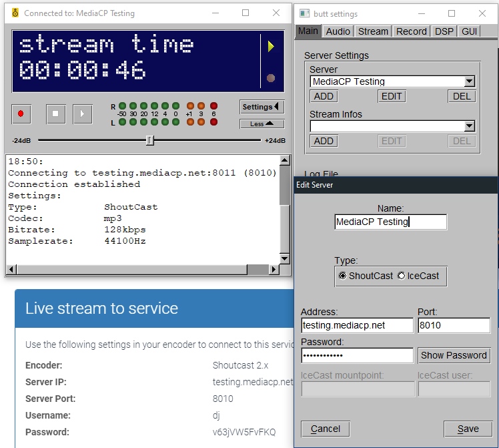499x448 pixels.
Task: Click the yellow play indicator in the display
Action: [x=271, y=47]
